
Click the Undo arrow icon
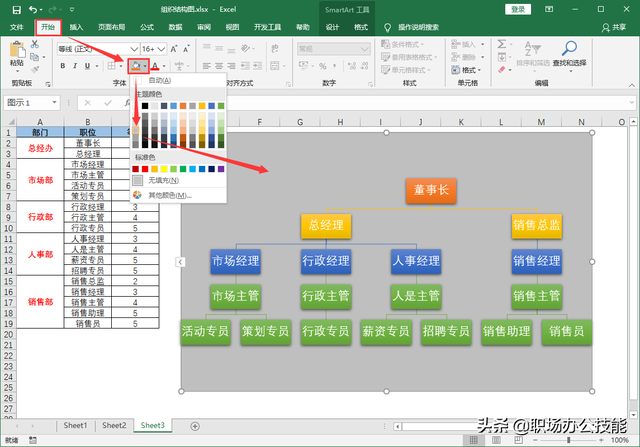pos(33,9)
